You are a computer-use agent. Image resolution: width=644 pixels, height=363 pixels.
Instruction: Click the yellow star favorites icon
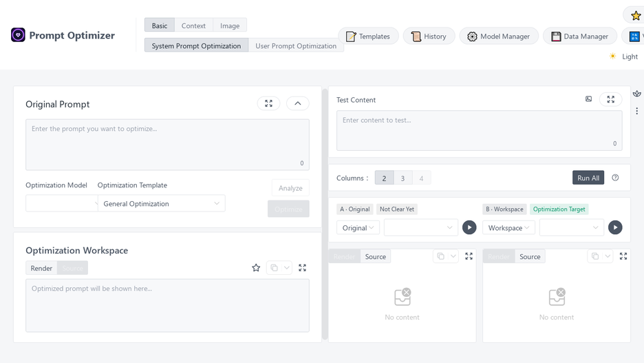635,16
